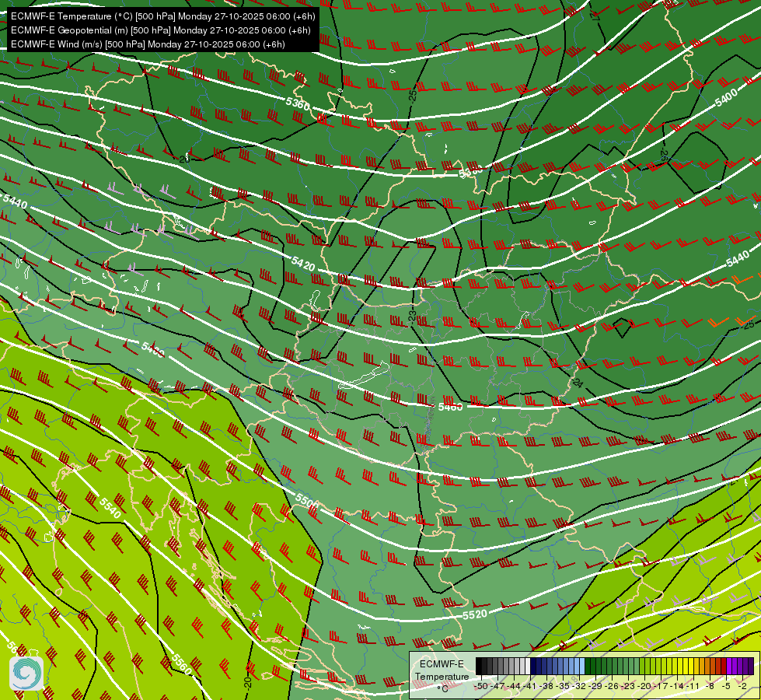Click the 5520 geopotential contour label
This screenshot has height=700, width=761.
(475, 614)
